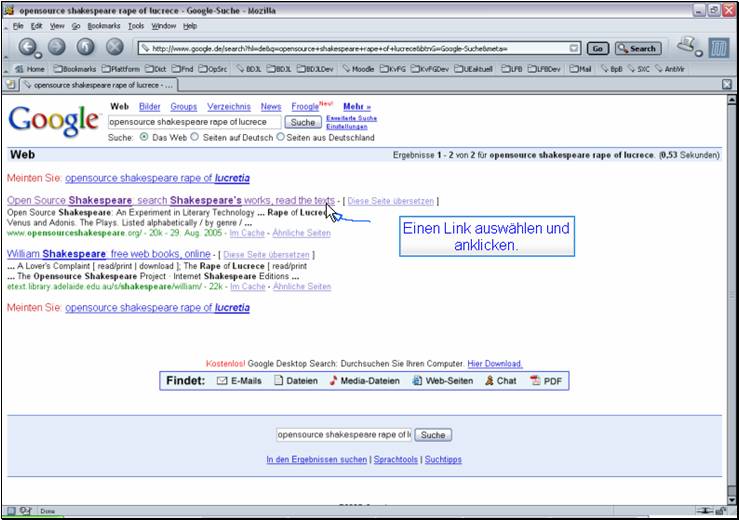Screen dimensions: 739x520
Task: Open the Bookmarks menu
Action: [103, 25]
